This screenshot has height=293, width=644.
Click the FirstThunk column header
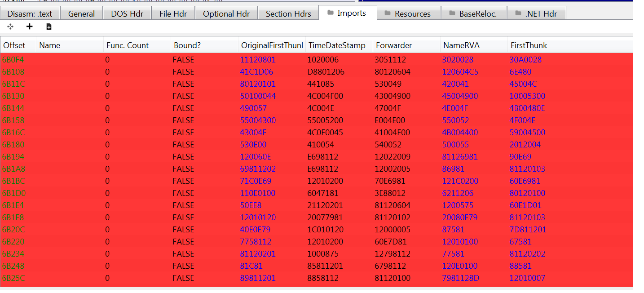tap(570, 45)
